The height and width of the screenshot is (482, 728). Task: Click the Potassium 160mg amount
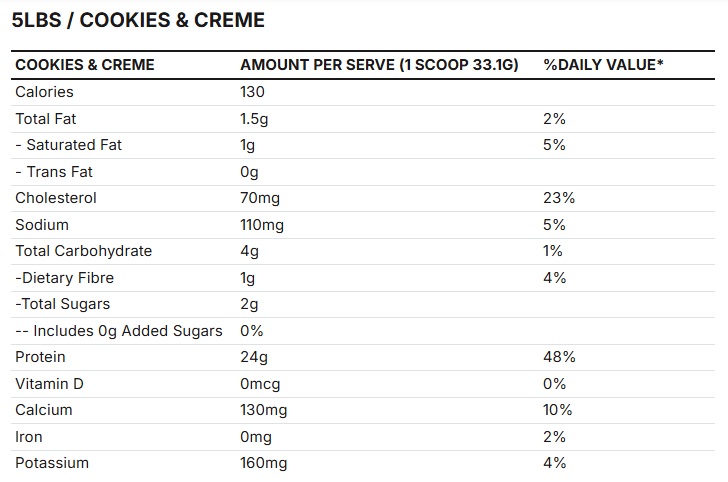(264, 463)
